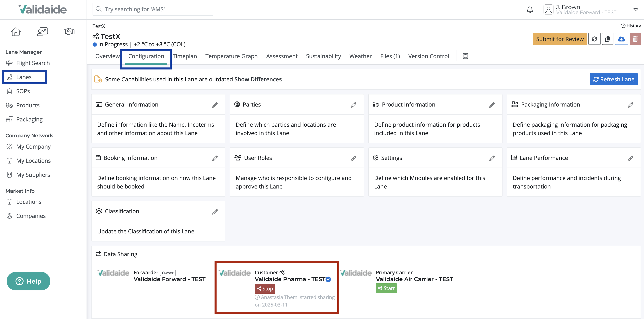Click the verified badge on Validaide Pharma

pyautogui.click(x=328, y=280)
